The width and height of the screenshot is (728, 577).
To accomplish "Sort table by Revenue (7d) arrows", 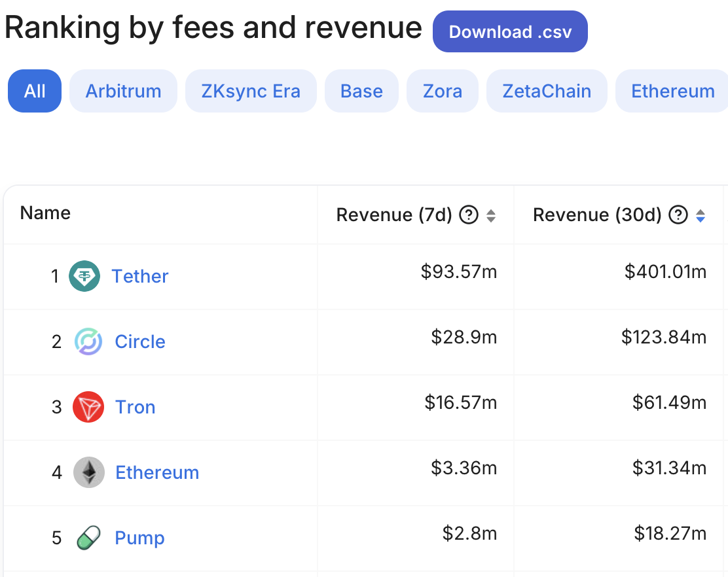I will point(491,215).
